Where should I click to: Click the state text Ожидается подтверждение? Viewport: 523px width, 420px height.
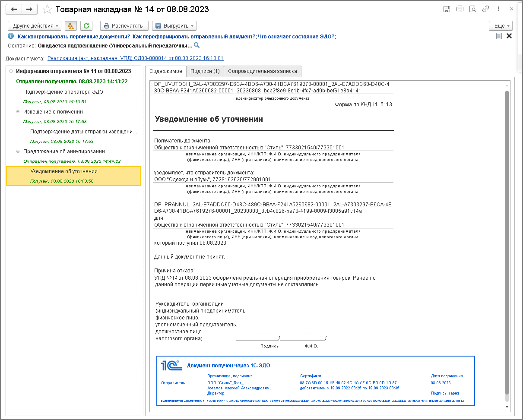[x=115, y=45]
